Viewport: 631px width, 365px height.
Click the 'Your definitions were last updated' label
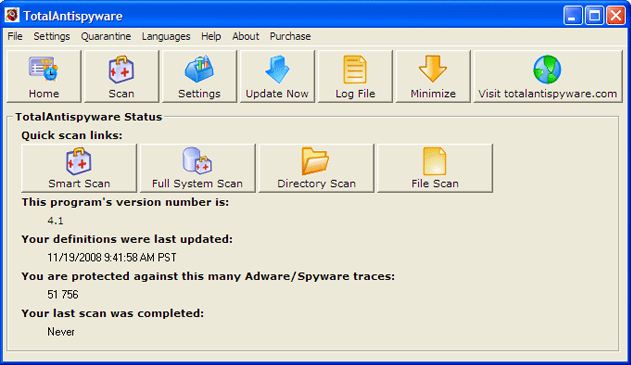127,239
